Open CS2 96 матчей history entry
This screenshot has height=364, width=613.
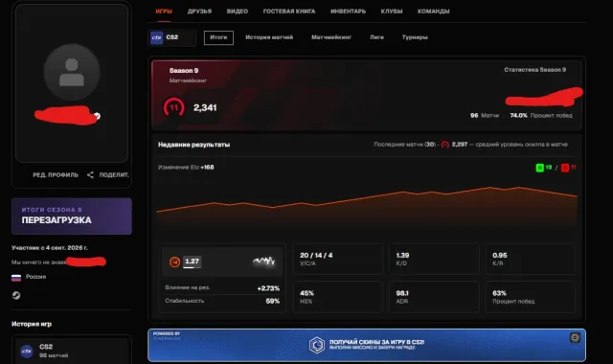click(x=72, y=351)
